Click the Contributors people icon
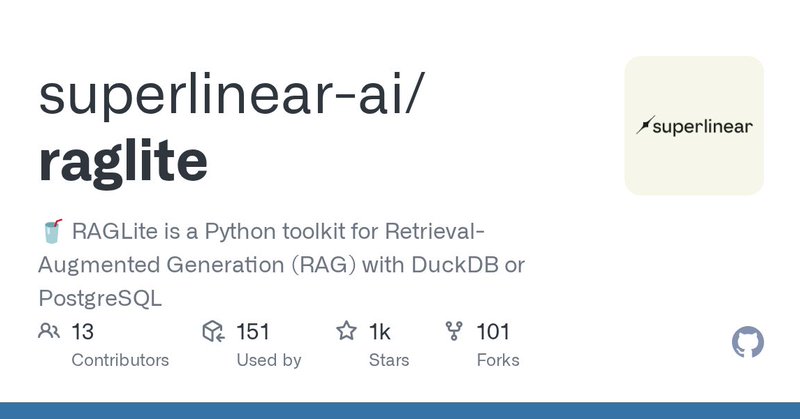The width and height of the screenshot is (800, 419). [x=48, y=331]
